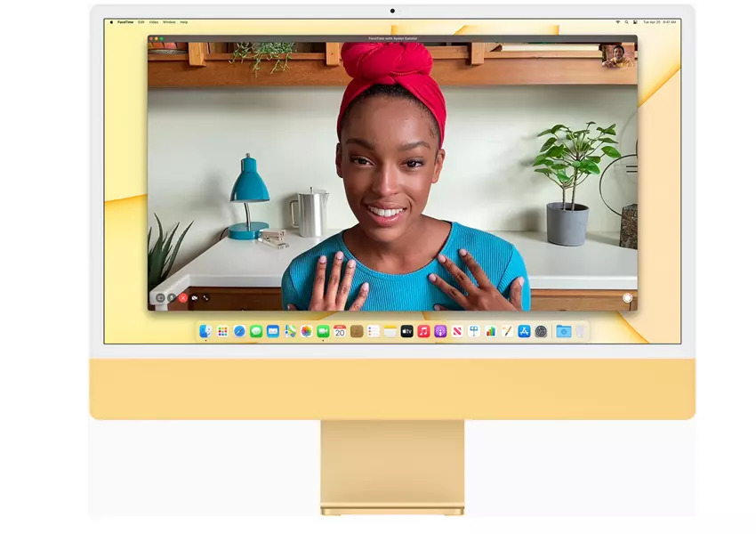Open the Apple menu
The image size is (756, 534).
[111, 21]
